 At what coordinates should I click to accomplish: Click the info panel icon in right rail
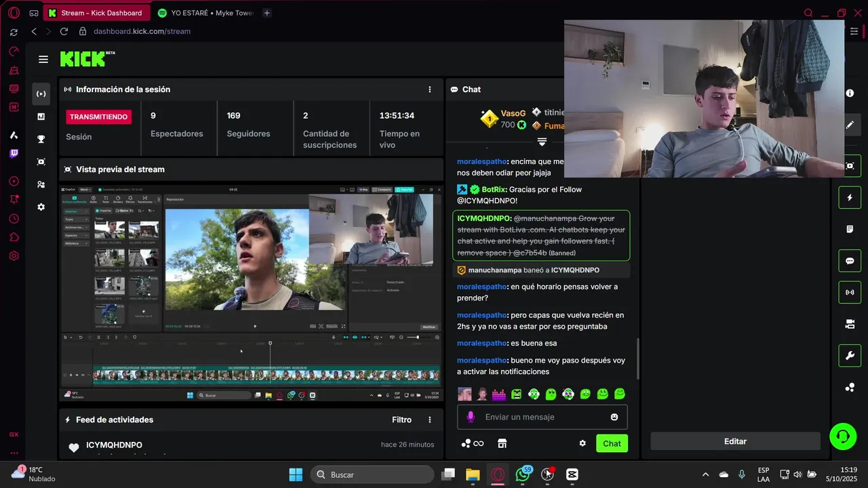(850, 94)
